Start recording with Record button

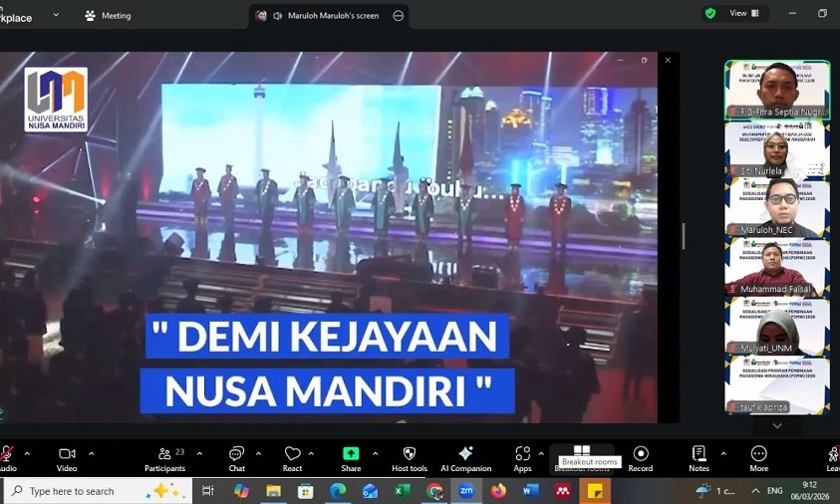coord(641,458)
